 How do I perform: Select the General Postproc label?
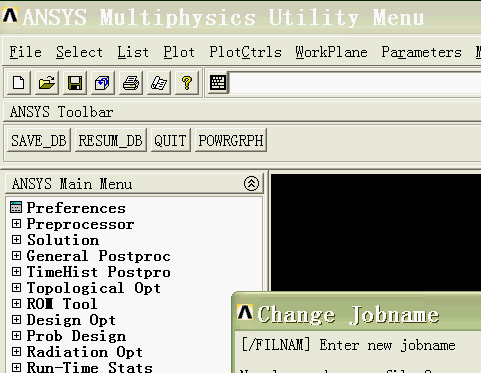(99, 256)
